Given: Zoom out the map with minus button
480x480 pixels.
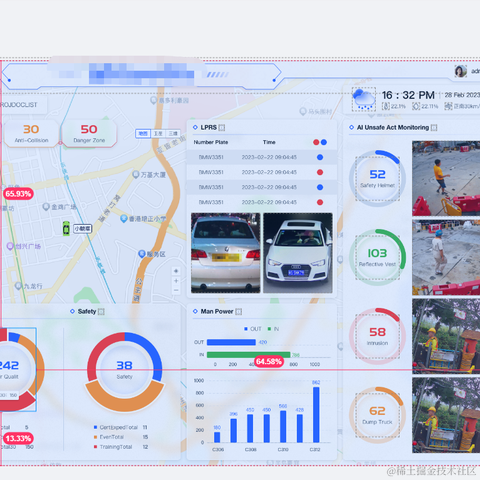Looking at the screenshot, I should click(176, 290).
